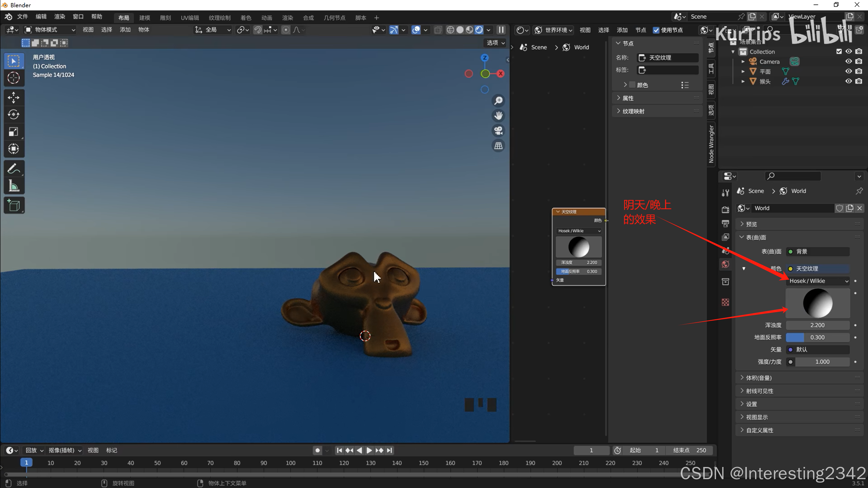This screenshot has height=488, width=868.
Task: Open World properties tab icon
Action: click(x=726, y=264)
